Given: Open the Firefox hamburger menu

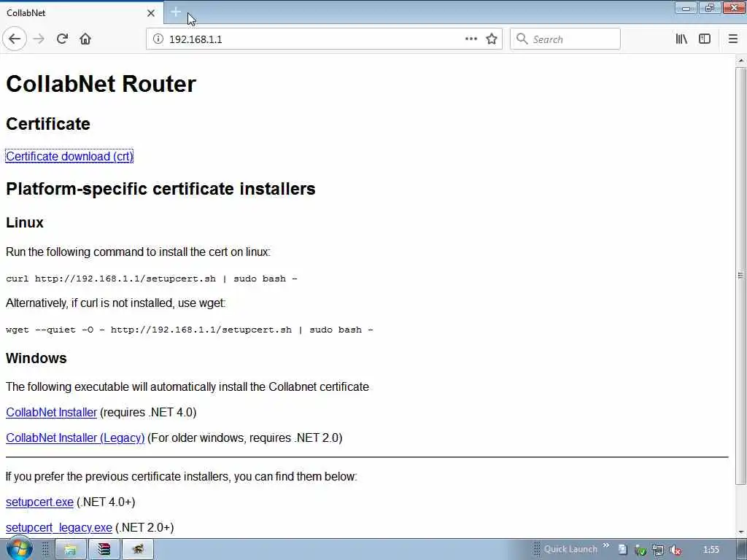Looking at the screenshot, I should coord(732,39).
